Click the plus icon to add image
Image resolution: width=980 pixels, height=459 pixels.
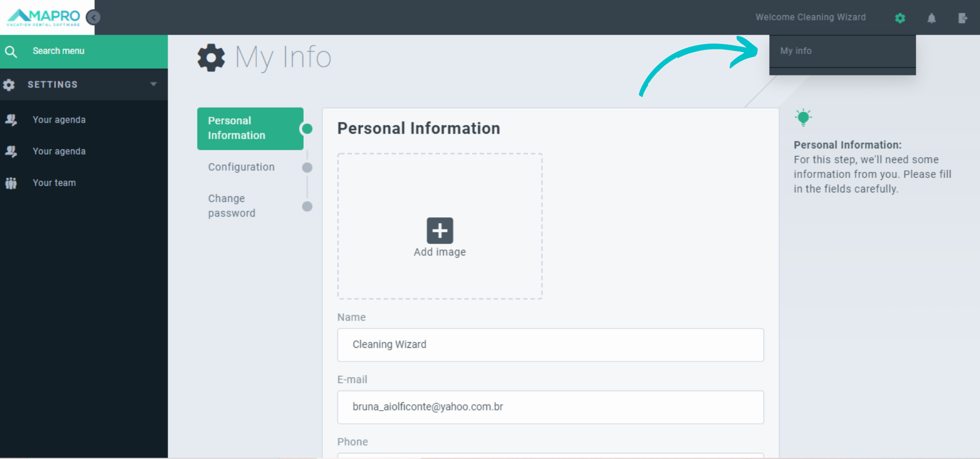pyautogui.click(x=439, y=231)
